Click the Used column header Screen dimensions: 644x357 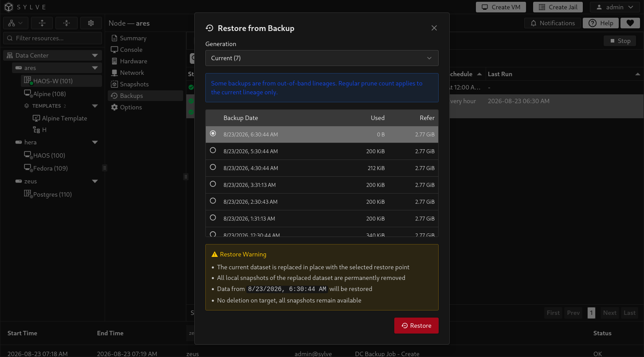(377, 118)
